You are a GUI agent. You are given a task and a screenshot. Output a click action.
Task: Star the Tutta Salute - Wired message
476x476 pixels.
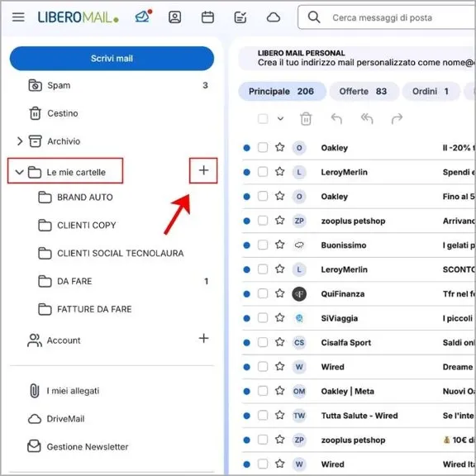[279, 415]
